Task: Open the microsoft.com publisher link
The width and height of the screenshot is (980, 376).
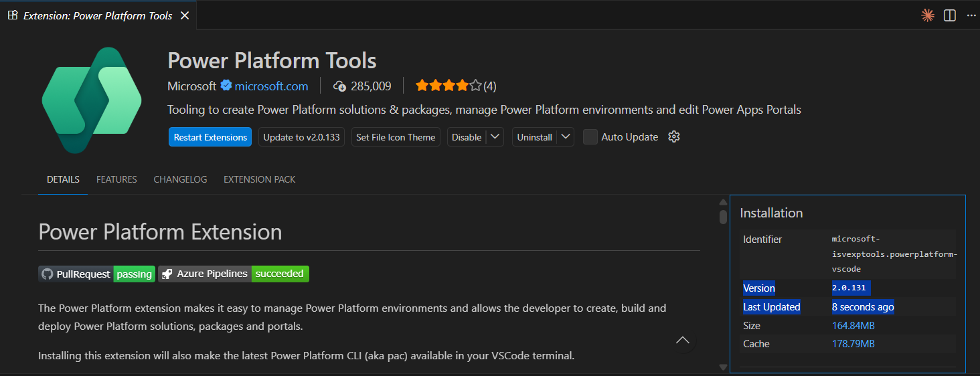Action: click(x=271, y=86)
